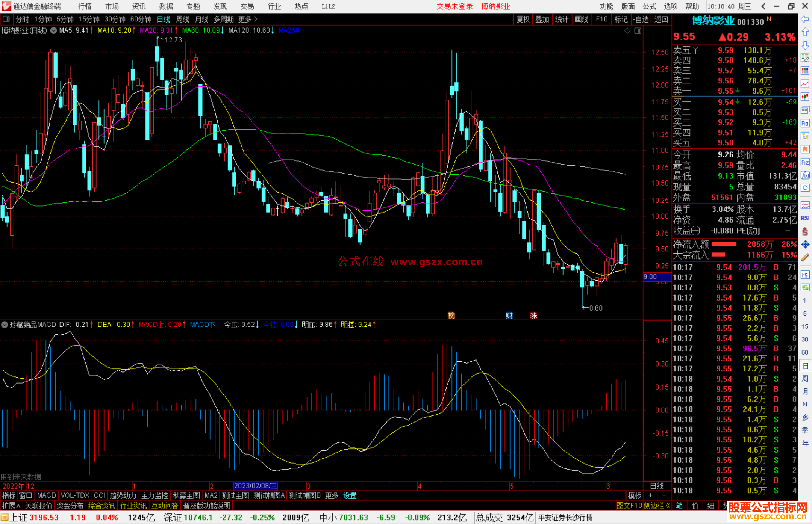Screen dimensions: 812x524
Task: Toggle the MA indicator circle beside 博纳影业(日线)
Action: pos(54,30)
